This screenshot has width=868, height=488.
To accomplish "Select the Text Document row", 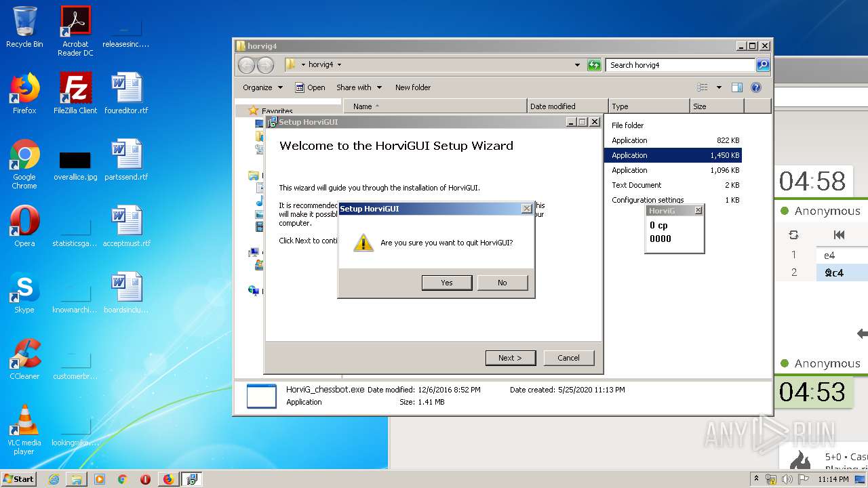I will point(673,185).
